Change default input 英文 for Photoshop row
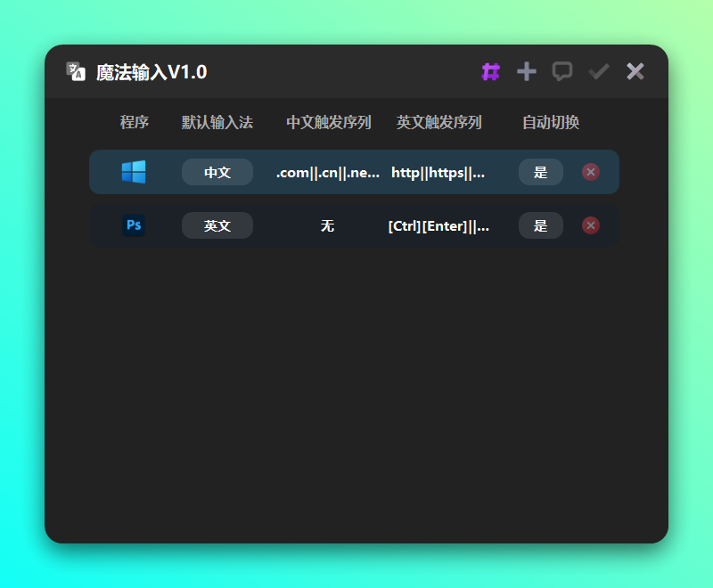This screenshot has height=588, width=713. click(217, 225)
